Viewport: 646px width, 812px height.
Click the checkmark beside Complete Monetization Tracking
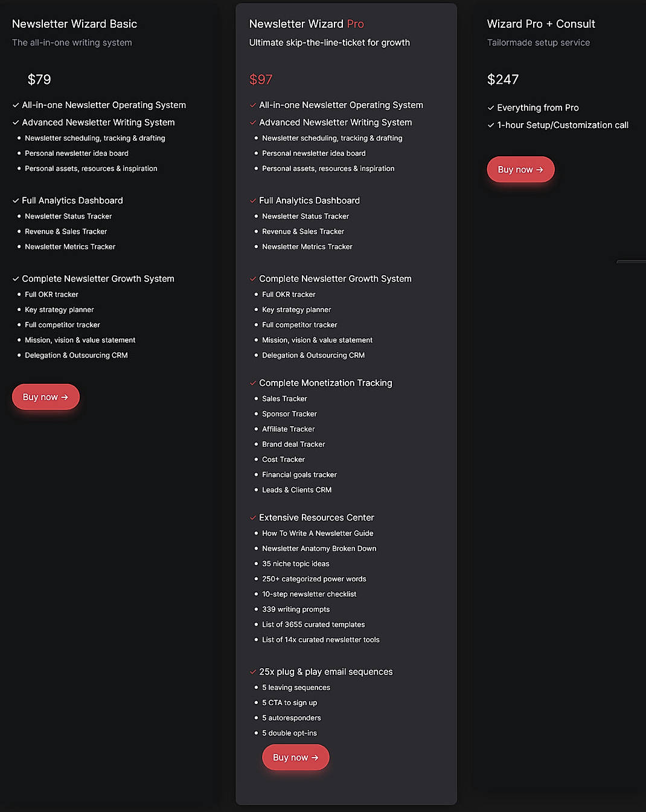pyautogui.click(x=252, y=383)
